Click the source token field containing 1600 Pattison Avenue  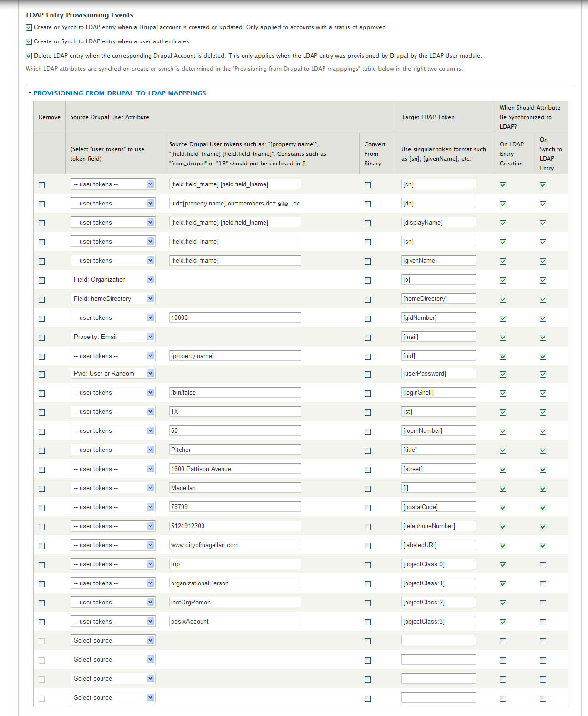point(235,469)
